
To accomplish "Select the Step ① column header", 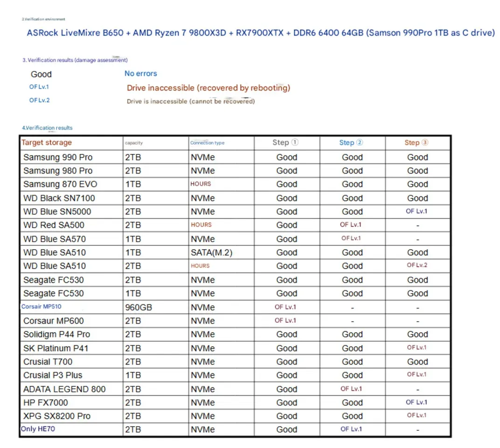I will (285, 143).
